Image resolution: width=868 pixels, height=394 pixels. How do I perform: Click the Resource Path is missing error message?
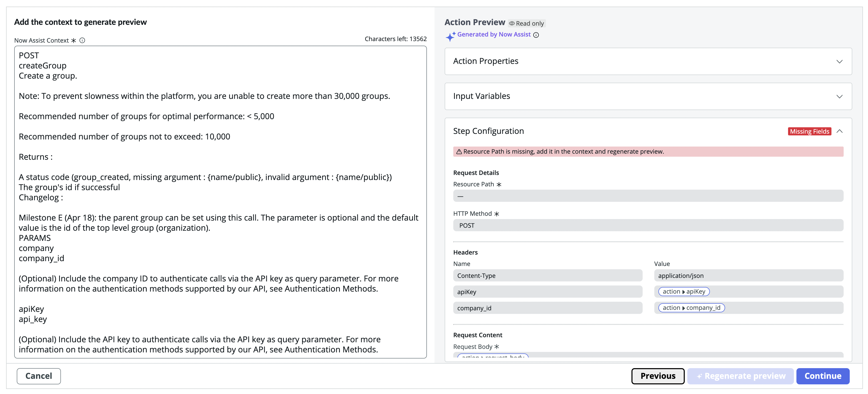[x=563, y=152]
